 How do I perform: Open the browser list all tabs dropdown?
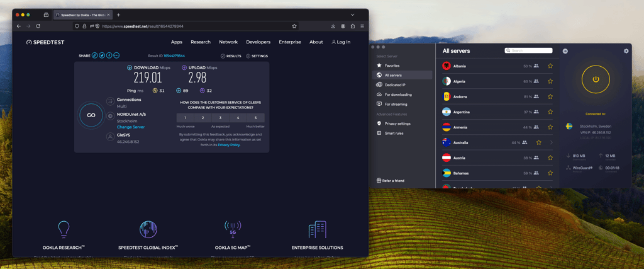(352, 15)
